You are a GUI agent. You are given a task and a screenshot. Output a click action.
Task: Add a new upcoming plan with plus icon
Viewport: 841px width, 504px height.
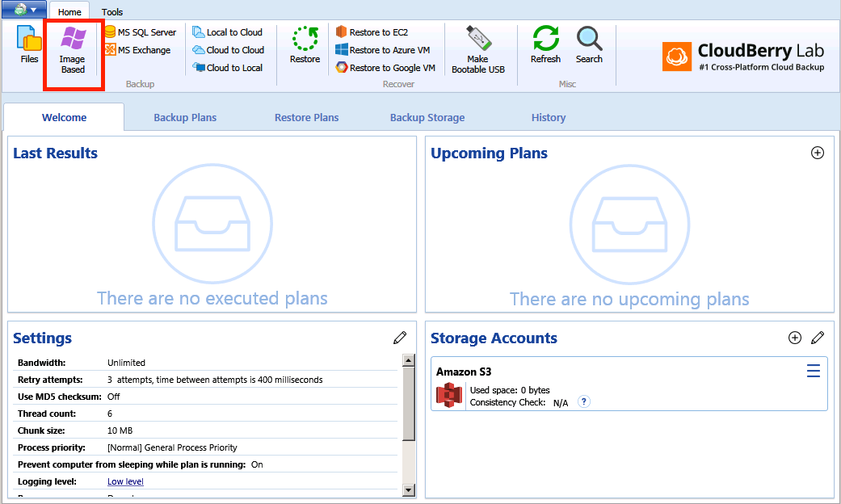[818, 153]
